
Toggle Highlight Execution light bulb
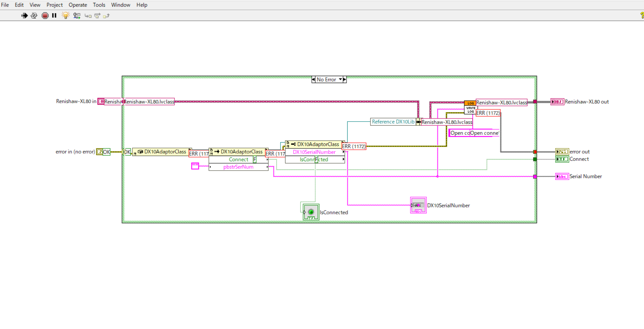tap(65, 16)
